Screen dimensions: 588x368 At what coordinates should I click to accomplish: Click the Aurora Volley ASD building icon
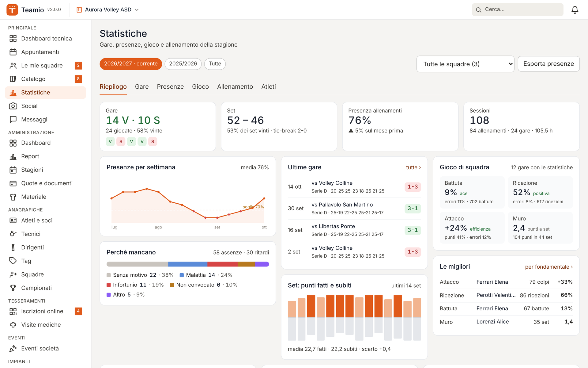pos(79,10)
